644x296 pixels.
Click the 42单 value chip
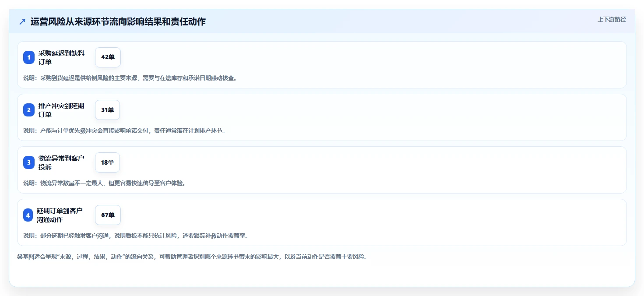(108, 57)
